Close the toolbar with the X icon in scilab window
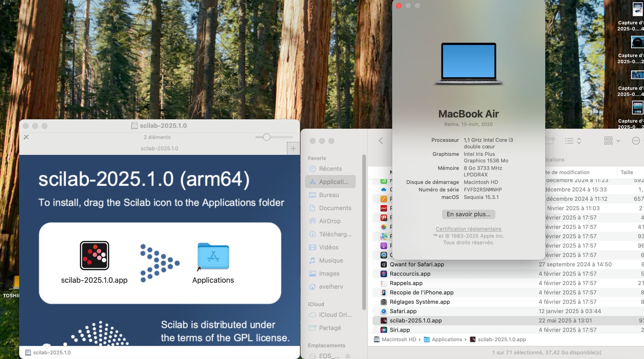Screen dimensions: 644x359 26,137
